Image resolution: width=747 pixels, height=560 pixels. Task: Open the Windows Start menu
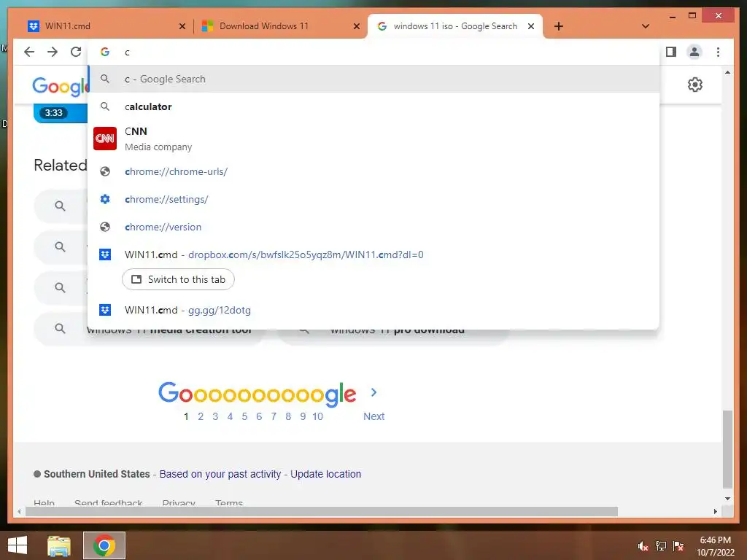click(18, 545)
